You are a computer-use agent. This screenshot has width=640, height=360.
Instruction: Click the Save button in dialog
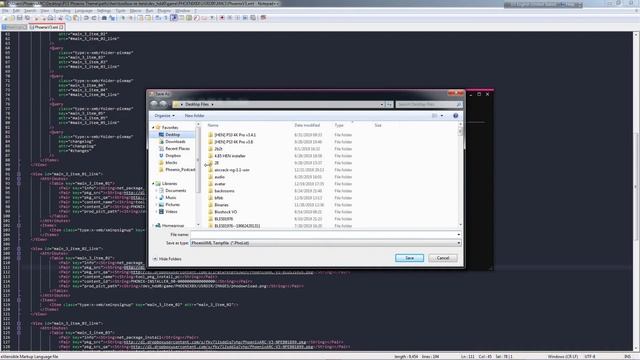pyautogui.click(x=409, y=258)
